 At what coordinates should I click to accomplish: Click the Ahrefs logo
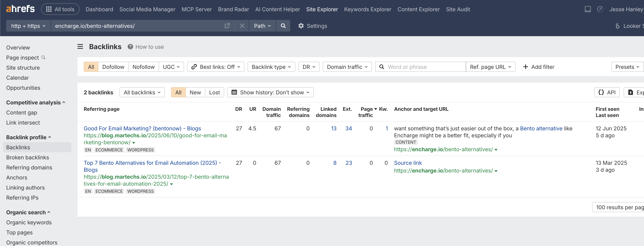pos(20,9)
